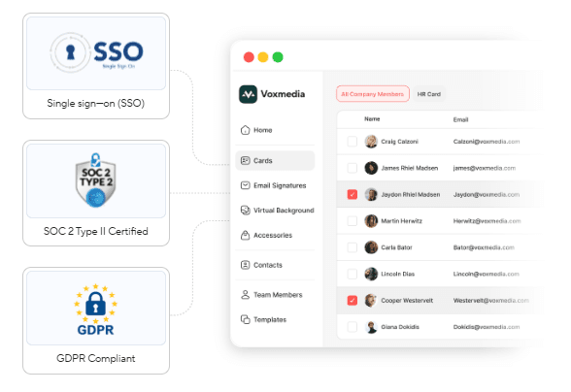Click Martin Herwitz's avatar
This screenshot has height=392, width=571.
[371, 221]
